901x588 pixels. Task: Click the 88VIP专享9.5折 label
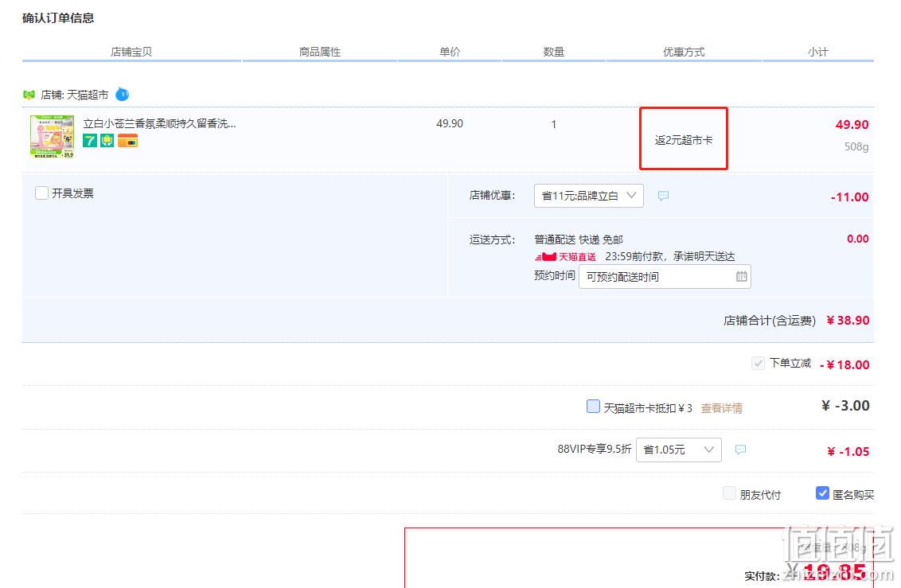click(x=594, y=449)
